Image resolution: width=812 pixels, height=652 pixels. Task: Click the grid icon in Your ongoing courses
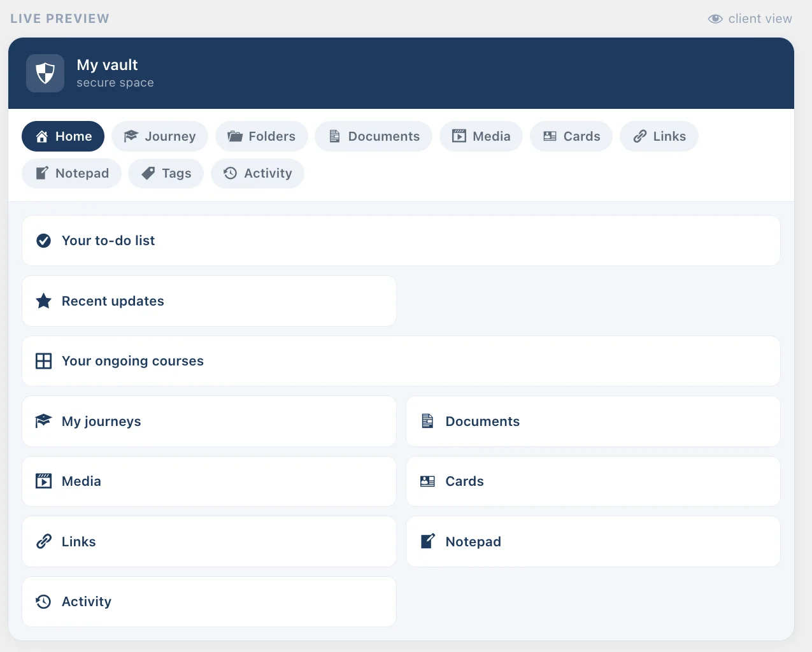[x=44, y=361]
